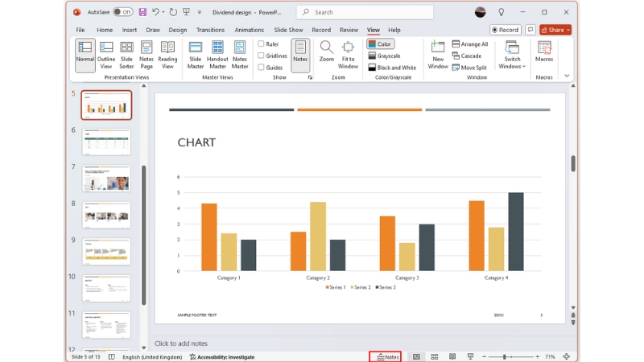The image size is (644, 362).
Task: Start Slide Show from status bar
Action: coord(470,356)
